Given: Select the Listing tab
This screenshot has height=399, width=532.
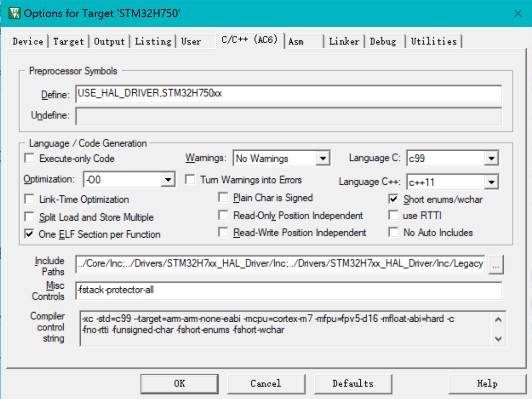Looking at the screenshot, I should (153, 41).
